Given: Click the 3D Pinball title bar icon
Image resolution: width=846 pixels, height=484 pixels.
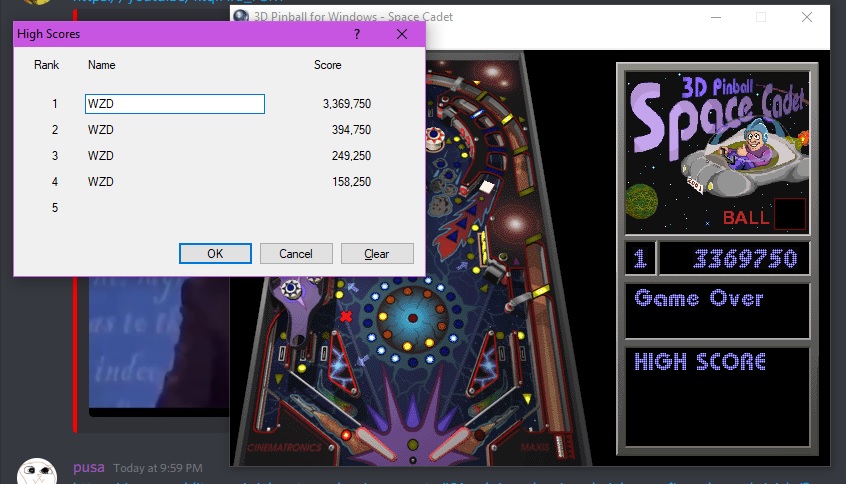Looking at the screenshot, I should click(240, 17).
